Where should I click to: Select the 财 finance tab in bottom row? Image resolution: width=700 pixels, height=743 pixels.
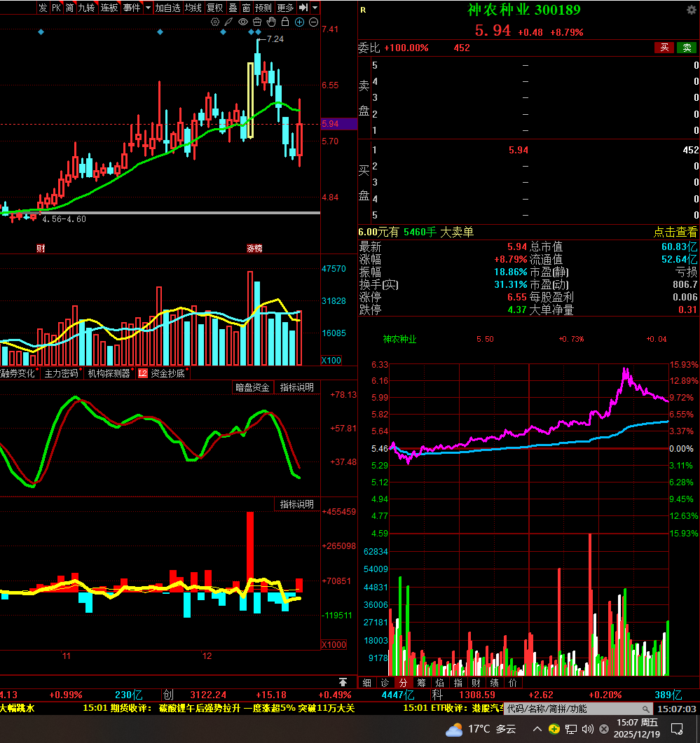click(x=476, y=682)
